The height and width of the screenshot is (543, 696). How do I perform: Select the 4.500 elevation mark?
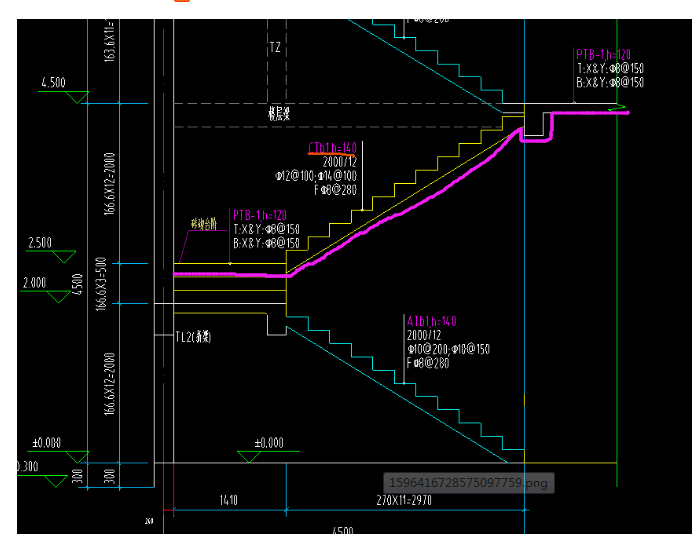point(53,83)
